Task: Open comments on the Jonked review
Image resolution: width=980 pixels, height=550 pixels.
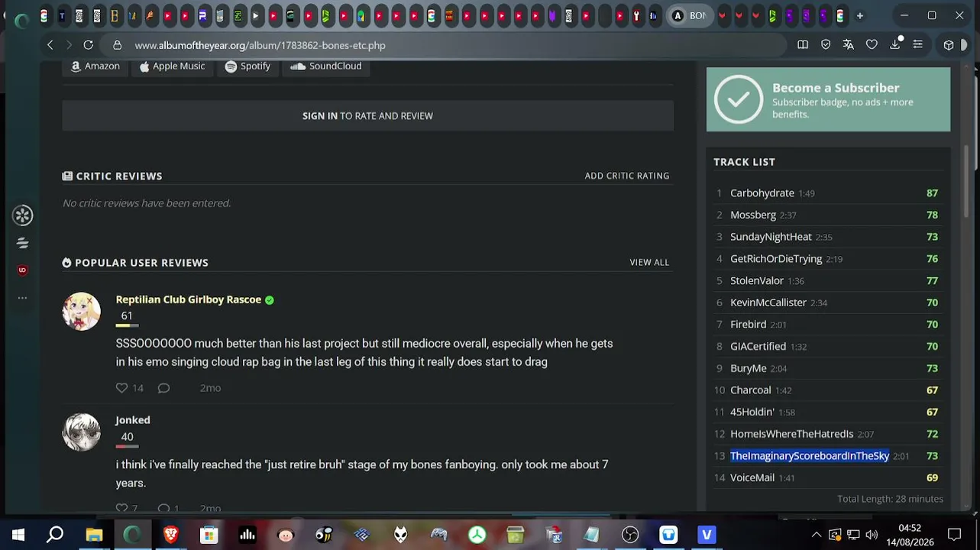Action: (x=163, y=509)
